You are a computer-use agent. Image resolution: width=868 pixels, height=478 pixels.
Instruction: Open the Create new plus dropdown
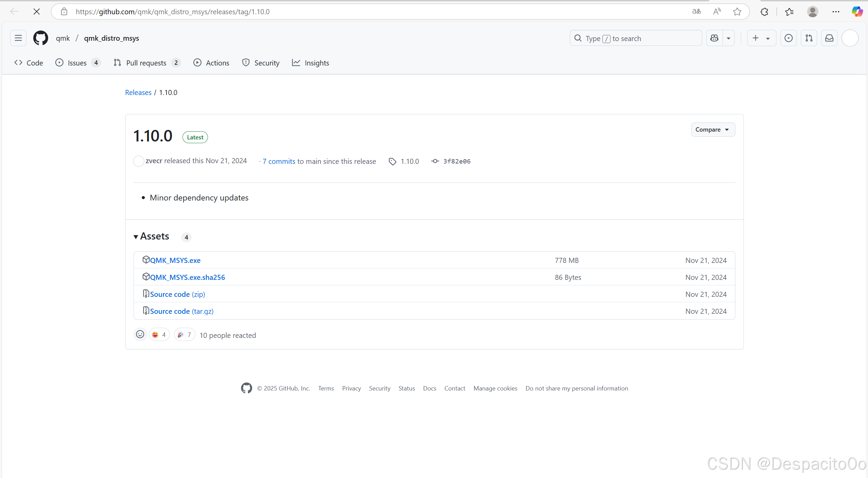coord(761,38)
